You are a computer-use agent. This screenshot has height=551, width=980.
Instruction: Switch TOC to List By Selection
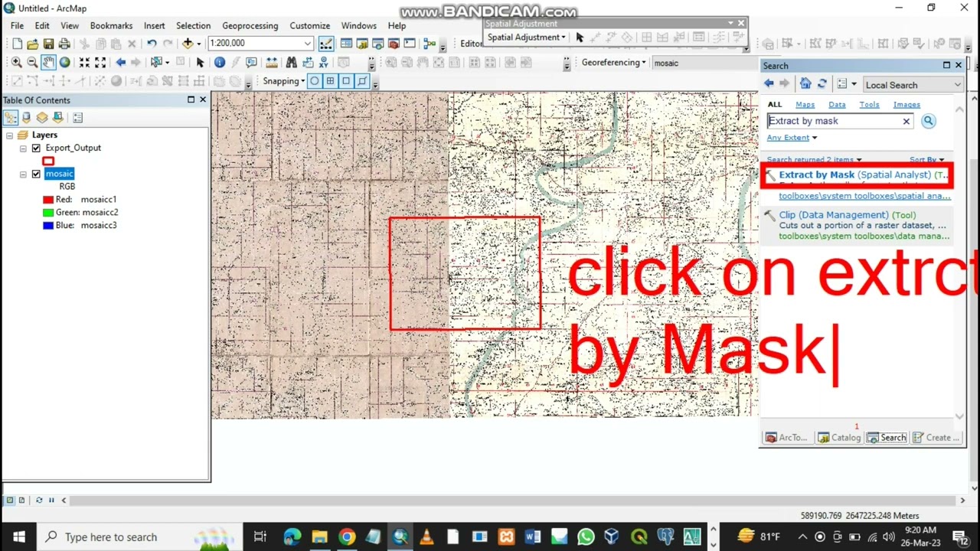pos(57,117)
